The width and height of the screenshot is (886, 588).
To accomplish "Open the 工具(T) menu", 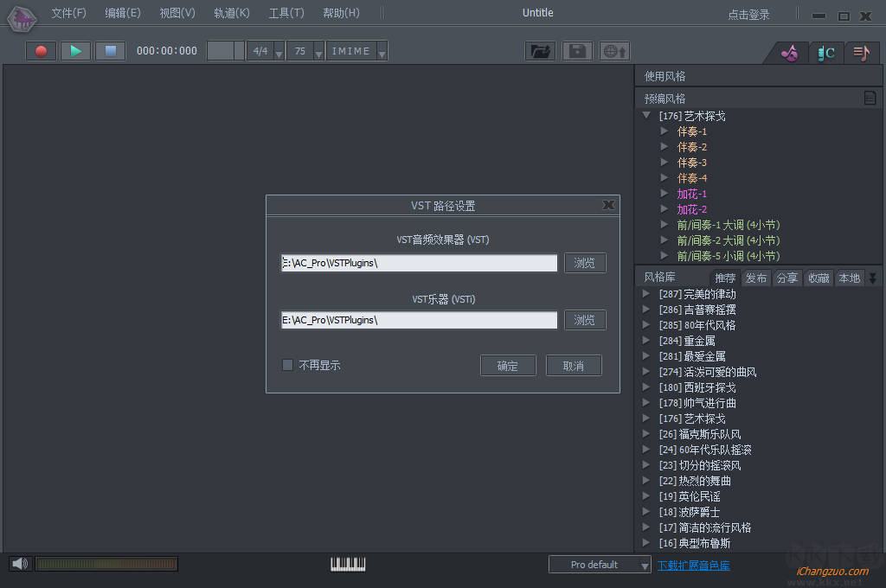I will coord(286,13).
